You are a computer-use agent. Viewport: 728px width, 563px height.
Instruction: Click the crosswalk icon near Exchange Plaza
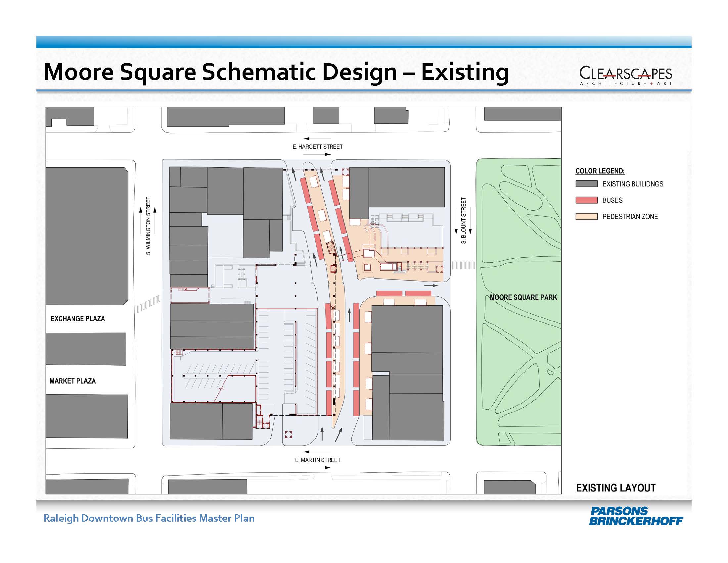149,303
